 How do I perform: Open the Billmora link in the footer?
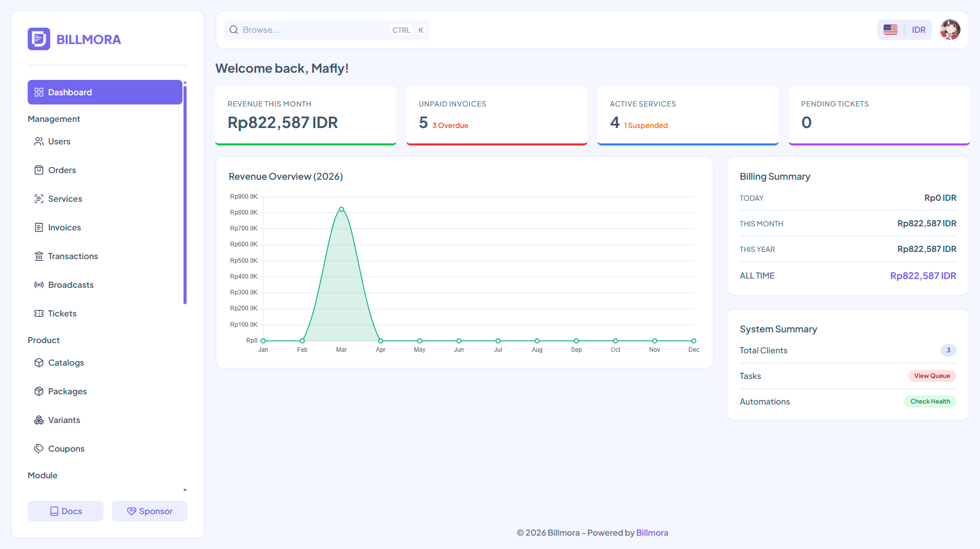652,533
